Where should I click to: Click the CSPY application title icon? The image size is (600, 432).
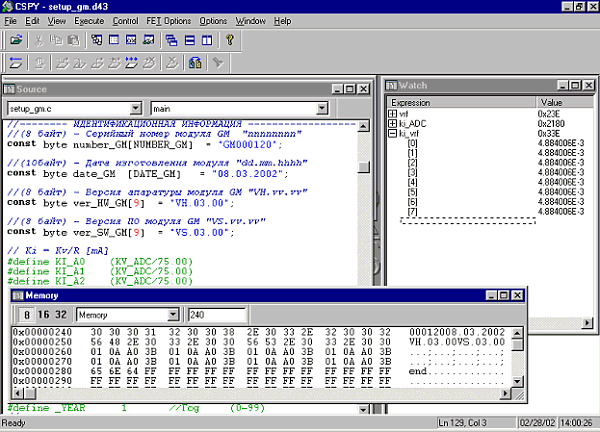tap(8, 7)
